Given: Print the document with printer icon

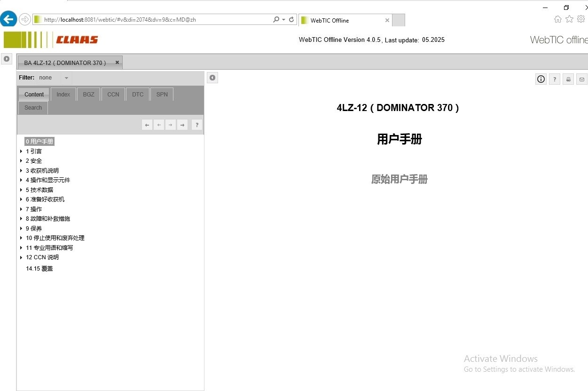Looking at the screenshot, I should coord(568,79).
